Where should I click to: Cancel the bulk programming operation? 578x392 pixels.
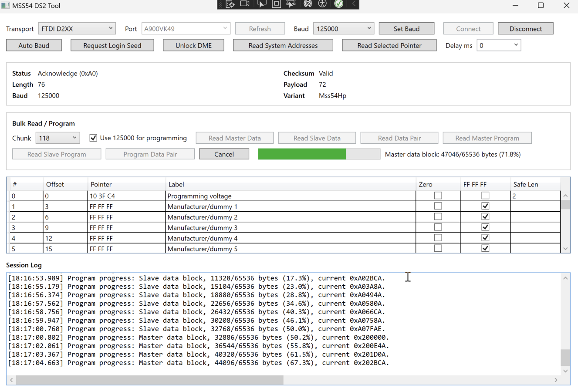pos(224,154)
